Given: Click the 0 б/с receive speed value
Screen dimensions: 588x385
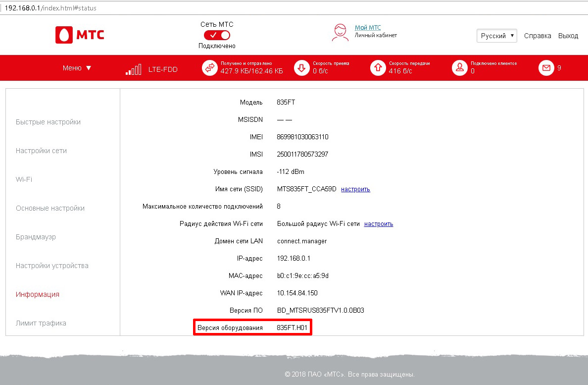Looking at the screenshot, I should [x=320, y=71].
